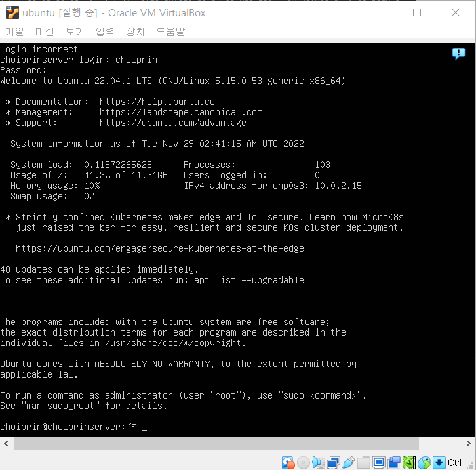Click the '/usr/share/doc/*/copyright' path text
476x470 pixels.
(172, 343)
